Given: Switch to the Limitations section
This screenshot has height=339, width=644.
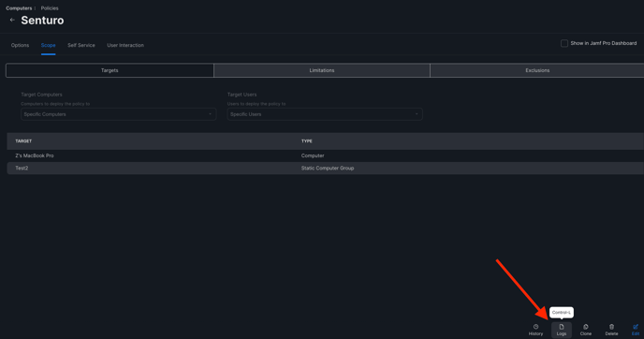Looking at the screenshot, I should click(x=322, y=70).
